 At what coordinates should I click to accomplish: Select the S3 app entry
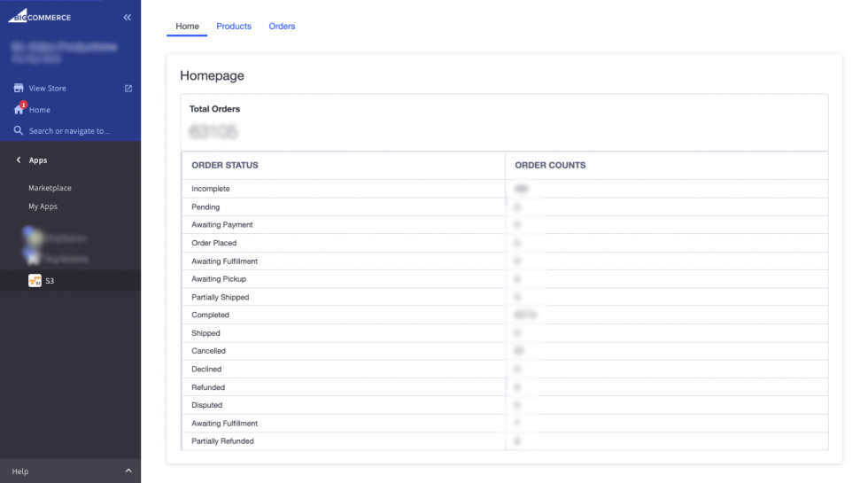(50, 281)
